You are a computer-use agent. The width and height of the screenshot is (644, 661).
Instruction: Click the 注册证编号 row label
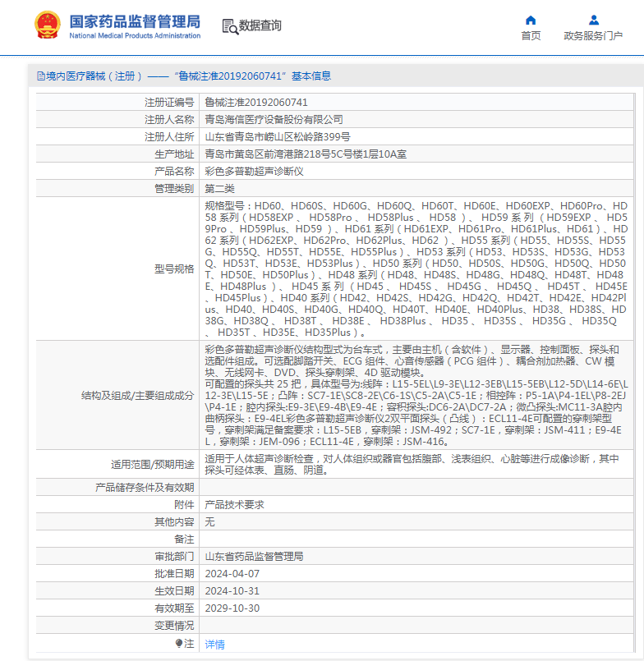(x=169, y=103)
